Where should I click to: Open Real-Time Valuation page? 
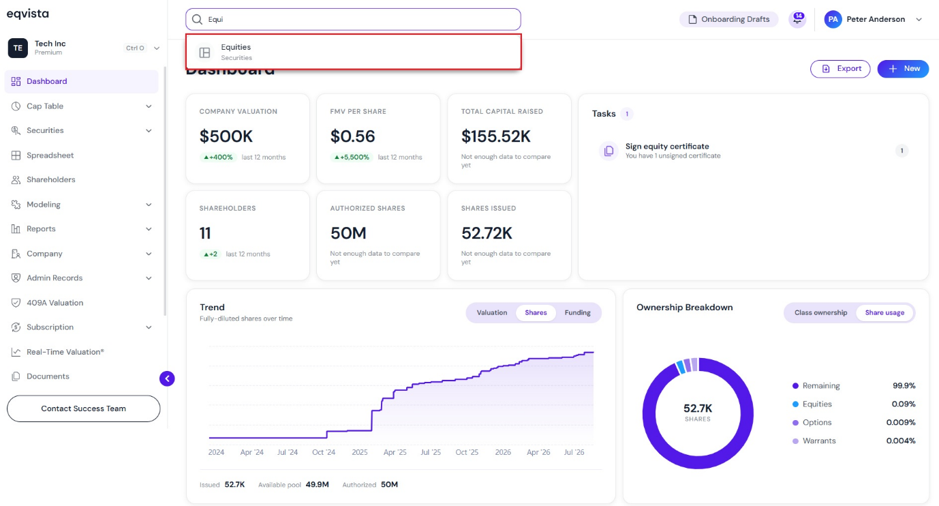tap(81, 352)
